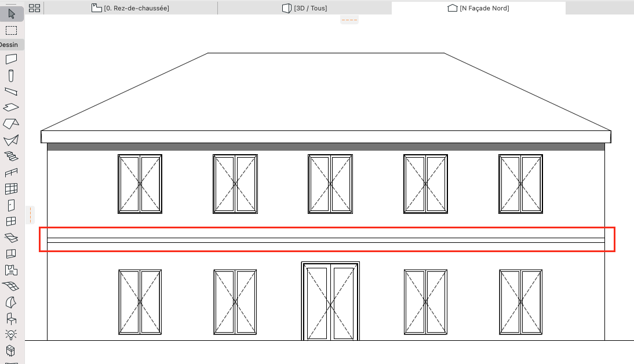Image resolution: width=634 pixels, height=364 pixels.
Task: Select the Arrow selection tool
Action: coord(12,14)
